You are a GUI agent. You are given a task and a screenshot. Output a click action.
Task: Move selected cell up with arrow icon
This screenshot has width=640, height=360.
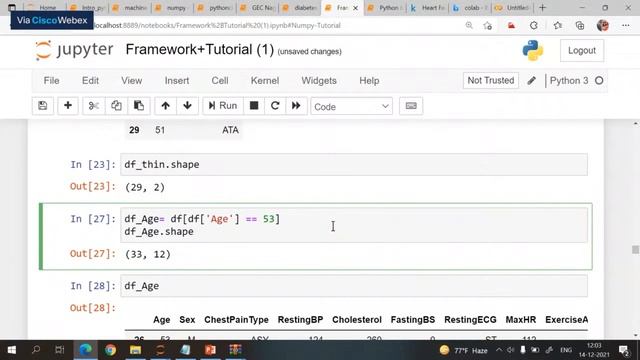pyautogui.click(x=165, y=106)
